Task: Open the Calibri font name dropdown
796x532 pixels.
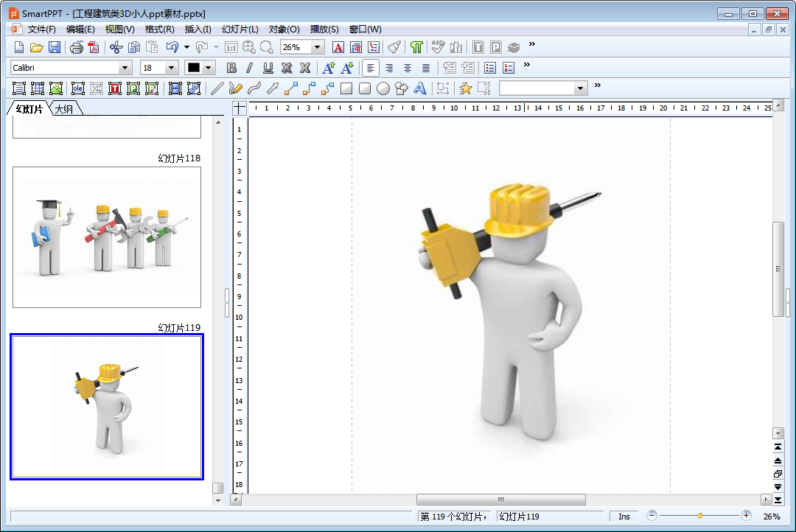Action: pyautogui.click(x=125, y=68)
